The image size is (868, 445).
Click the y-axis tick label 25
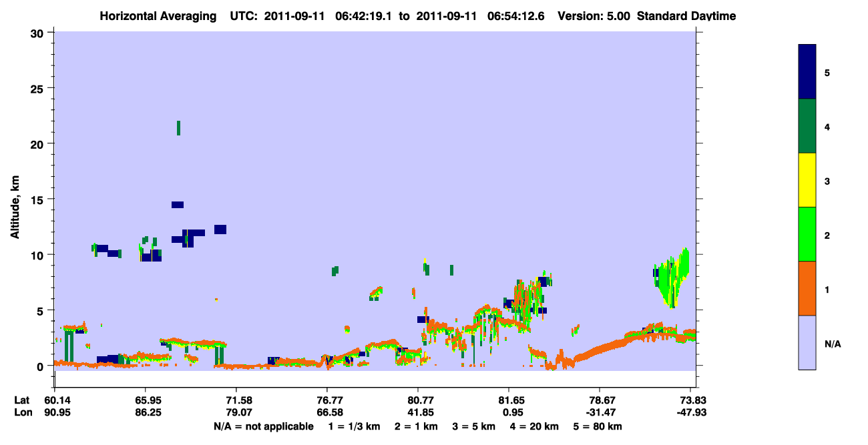pos(39,88)
